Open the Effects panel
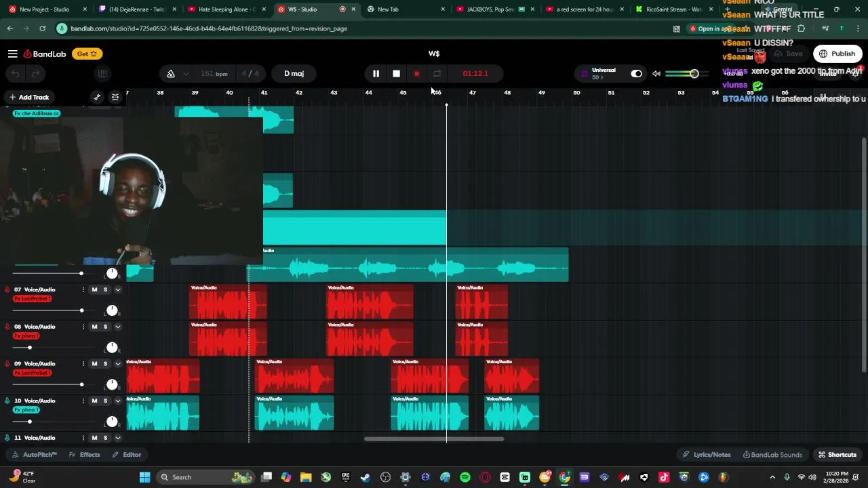This screenshot has height=488, width=868. tap(85, 455)
